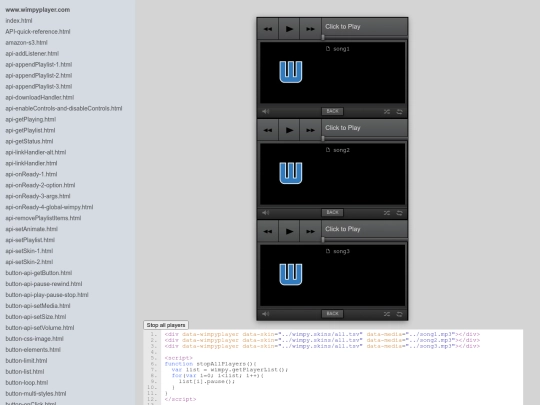Image resolution: width=540 pixels, height=405 pixels.
Task: Open api-linkHandler.html link
Action: [x=31, y=163]
